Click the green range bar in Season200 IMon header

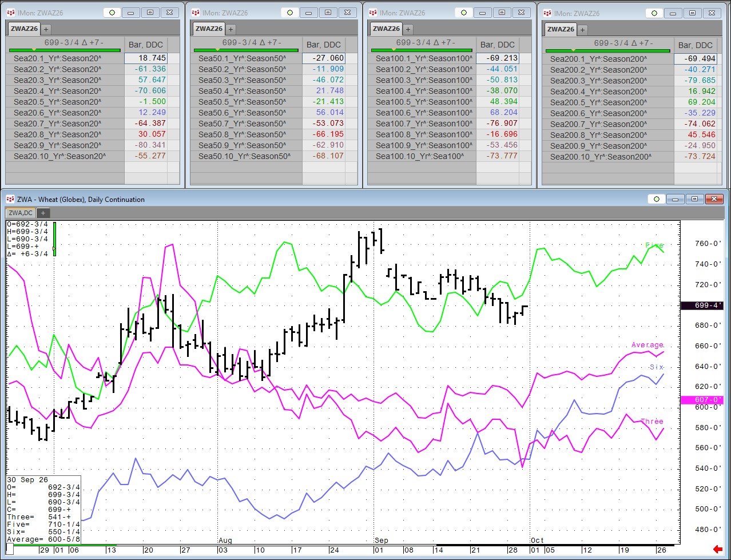tap(608, 51)
